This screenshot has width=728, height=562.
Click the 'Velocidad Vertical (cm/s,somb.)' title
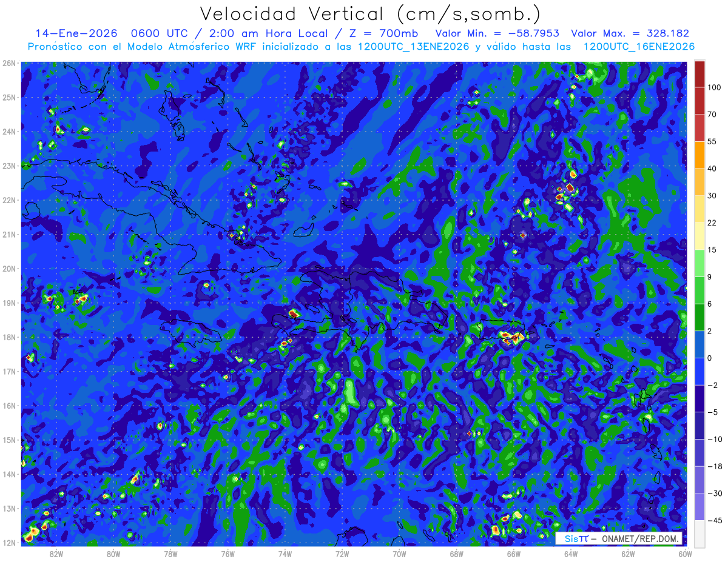pos(370,14)
